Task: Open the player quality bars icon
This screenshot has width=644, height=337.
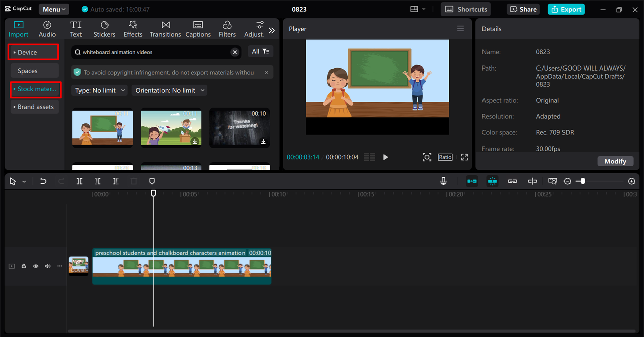Action: click(369, 157)
